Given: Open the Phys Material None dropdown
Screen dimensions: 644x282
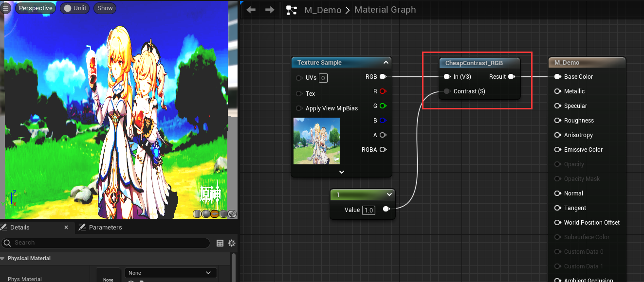Looking at the screenshot, I should [170, 273].
